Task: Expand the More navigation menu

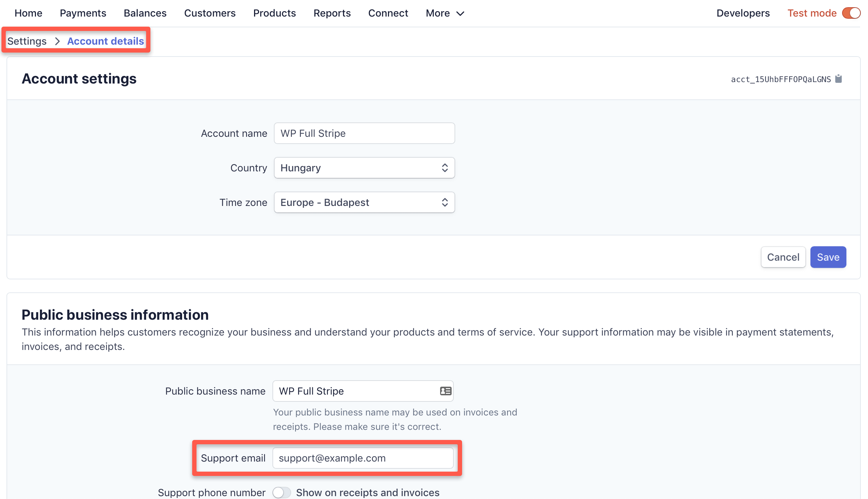Action: click(444, 13)
